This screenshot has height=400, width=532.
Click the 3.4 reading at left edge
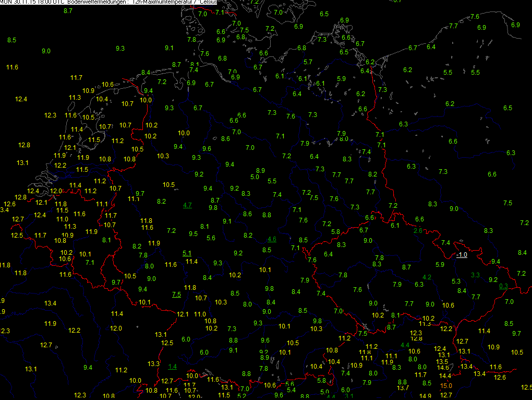point(4,210)
